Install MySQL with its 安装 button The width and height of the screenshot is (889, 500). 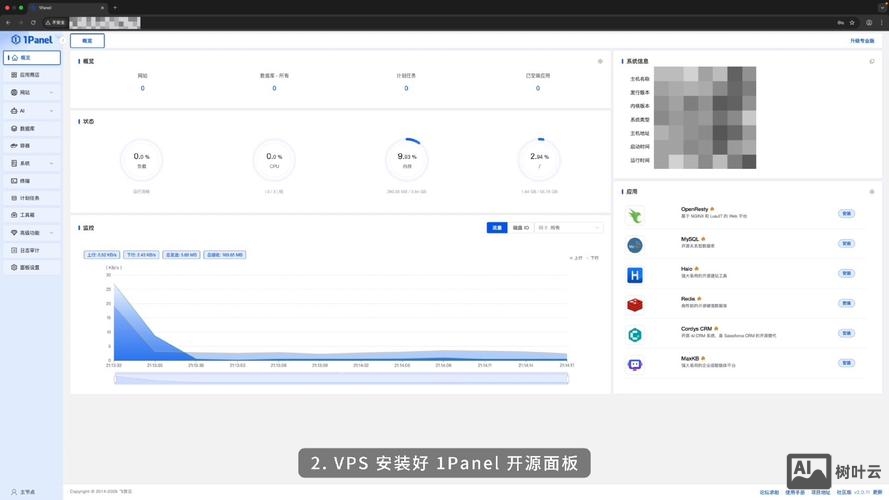[846, 243]
